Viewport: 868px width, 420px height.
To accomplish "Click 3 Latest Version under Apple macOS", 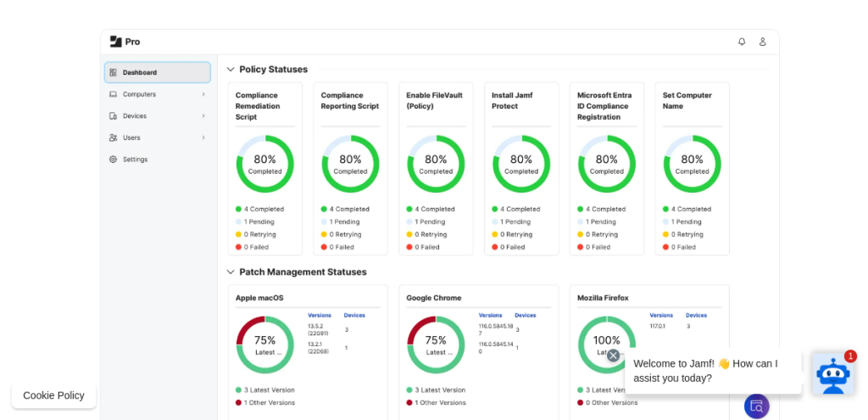I will [265, 390].
